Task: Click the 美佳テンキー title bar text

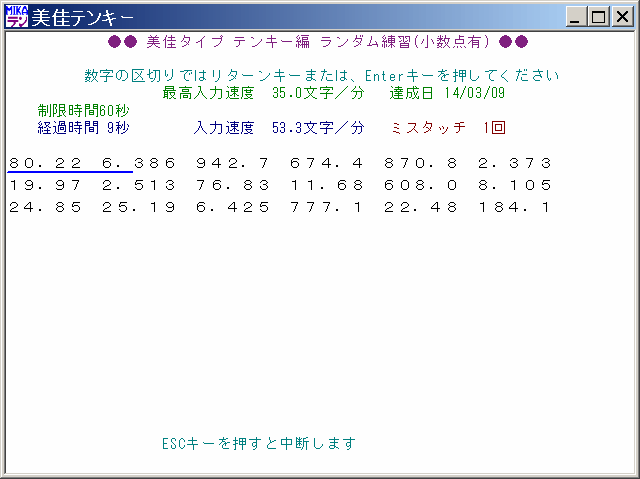Action: pyautogui.click(x=84, y=17)
